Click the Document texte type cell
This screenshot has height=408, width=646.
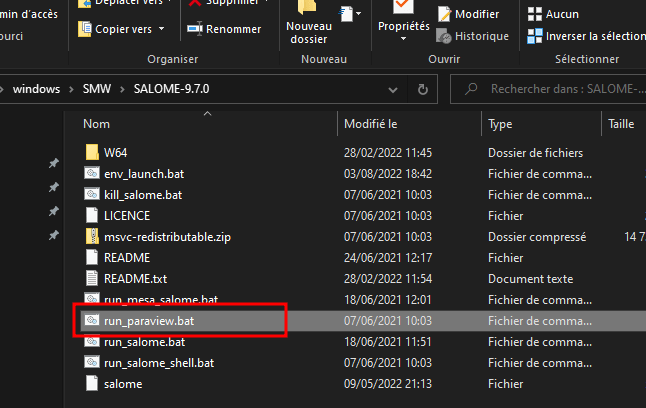531,279
